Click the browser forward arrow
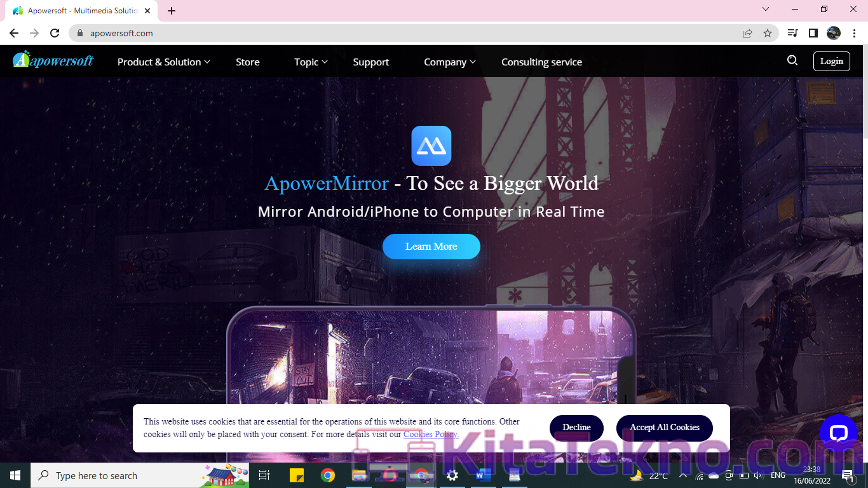 [x=34, y=33]
